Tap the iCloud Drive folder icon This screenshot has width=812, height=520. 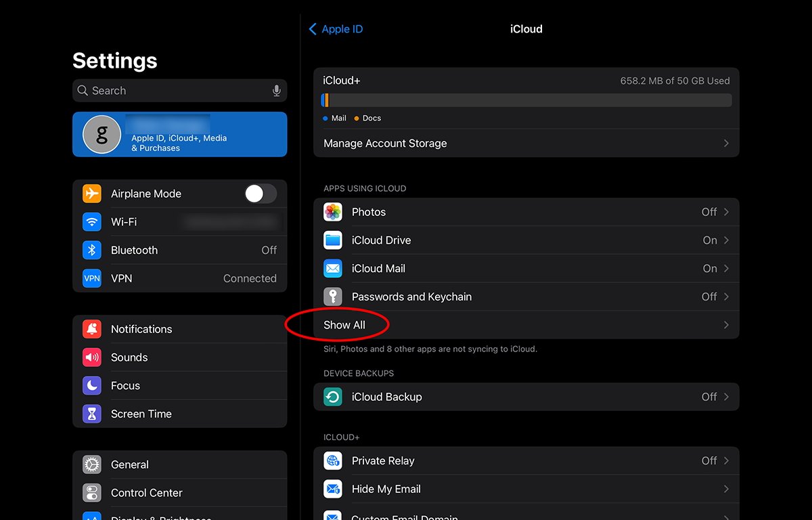tap(333, 240)
